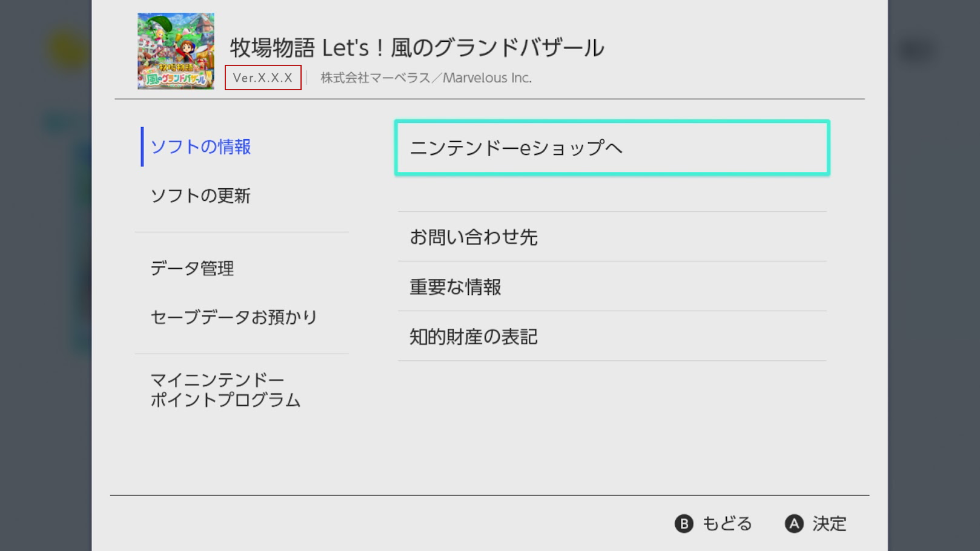Open the ソフトの更新 section

(x=200, y=196)
